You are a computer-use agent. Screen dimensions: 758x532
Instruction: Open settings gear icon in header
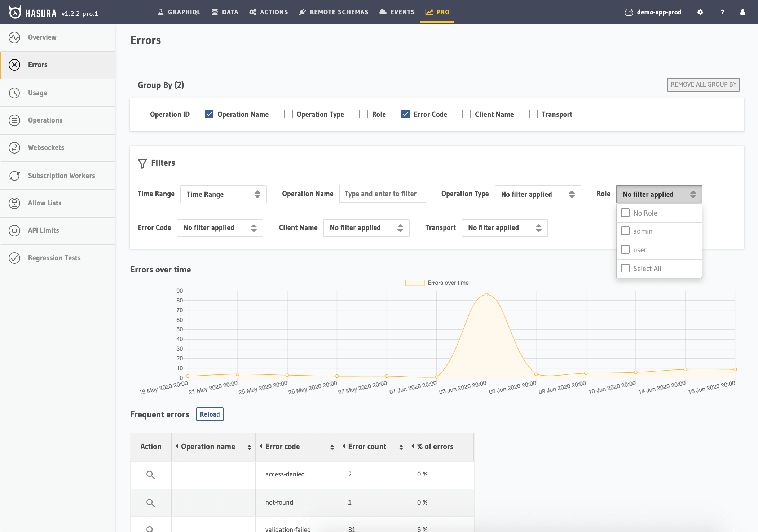[x=700, y=12]
